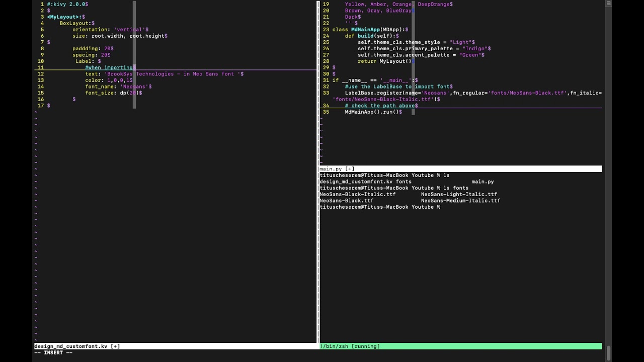
Task: Click the '!/bin/zsh [running]' green status bar
Action: click(460, 346)
